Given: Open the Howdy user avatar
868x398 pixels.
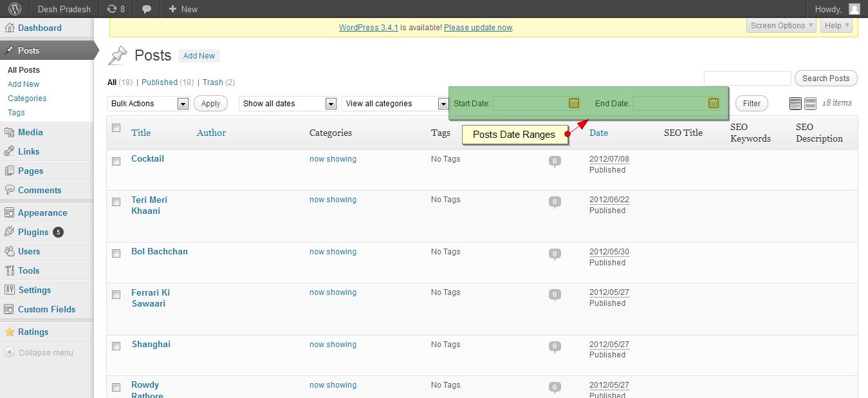Looking at the screenshot, I should click(854, 9).
